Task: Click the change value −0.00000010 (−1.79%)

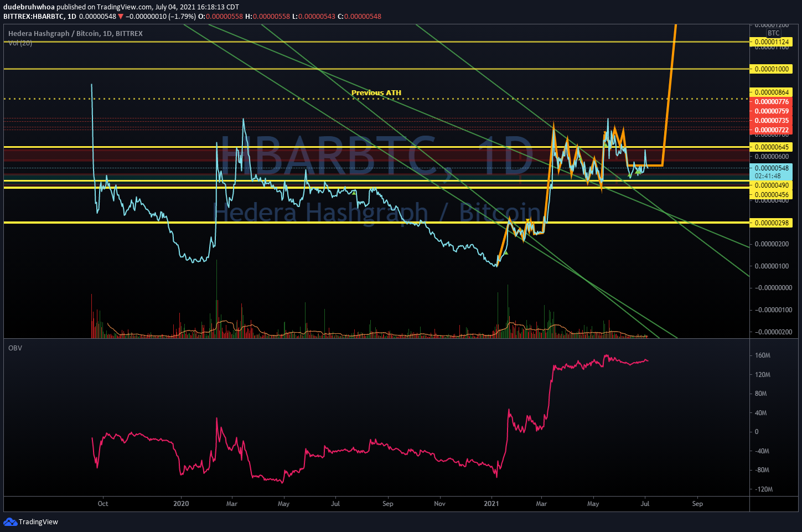Action: pyautogui.click(x=161, y=17)
